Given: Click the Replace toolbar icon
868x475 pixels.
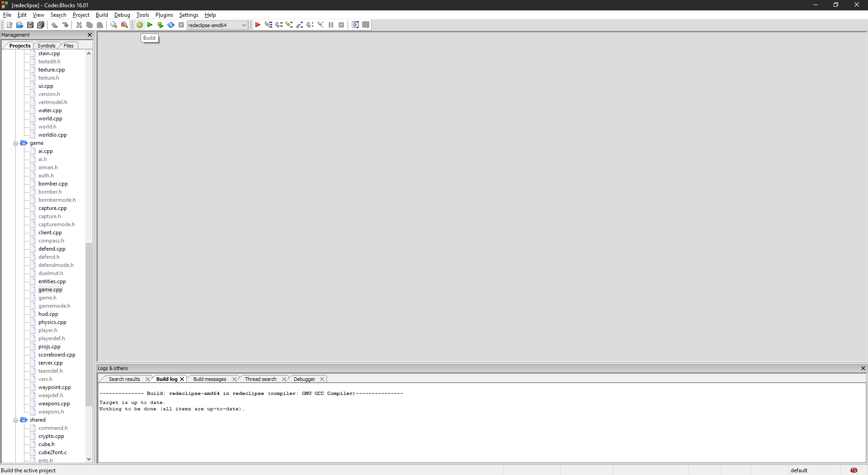Looking at the screenshot, I should (x=124, y=25).
